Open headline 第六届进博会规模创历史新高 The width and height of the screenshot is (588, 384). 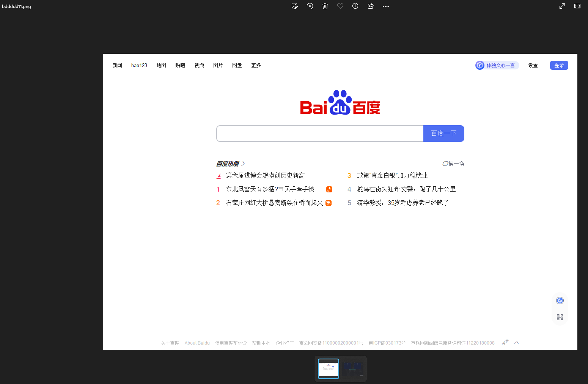[x=265, y=175]
